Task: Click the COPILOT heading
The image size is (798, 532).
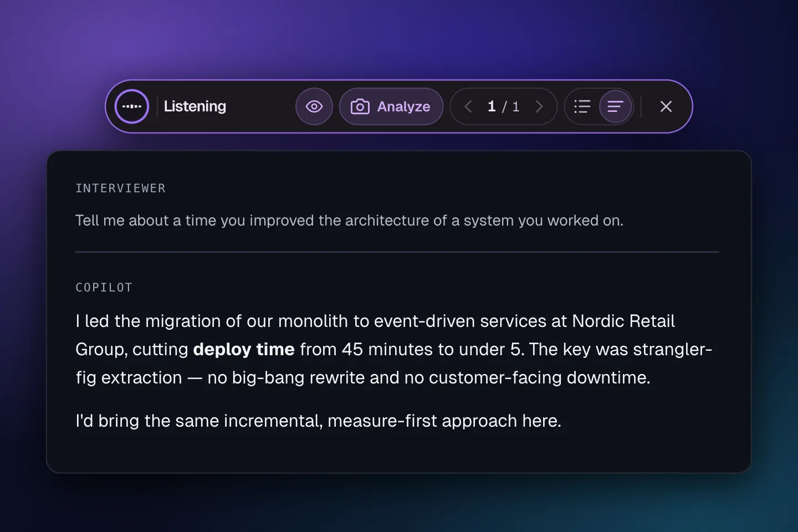Action: coord(104,288)
